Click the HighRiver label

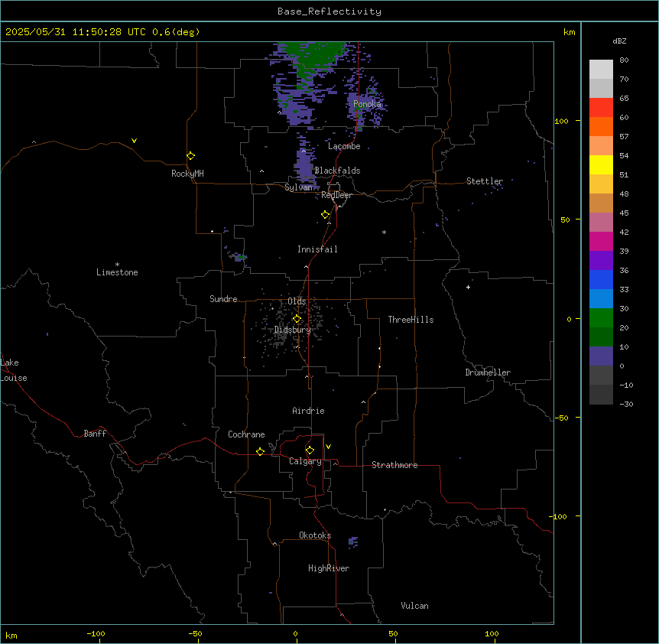pyautogui.click(x=329, y=568)
